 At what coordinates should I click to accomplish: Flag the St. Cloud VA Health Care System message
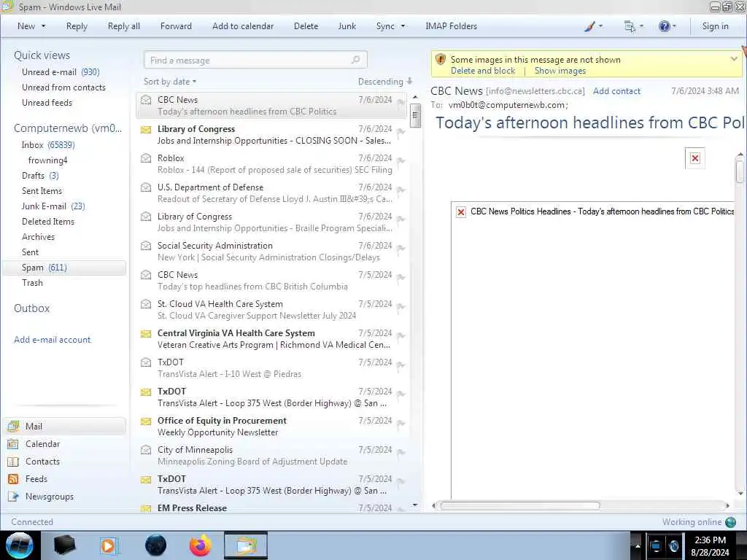[x=401, y=306]
